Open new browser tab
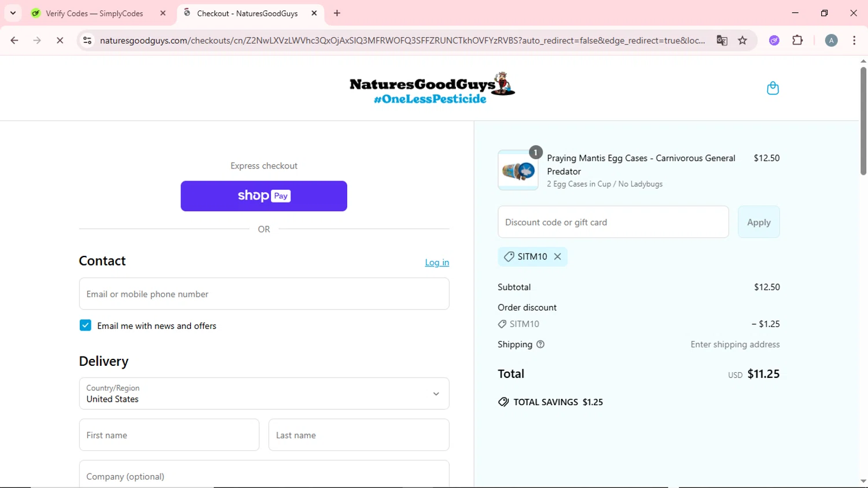The height and width of the screenshot is (488, 868). 337,13
